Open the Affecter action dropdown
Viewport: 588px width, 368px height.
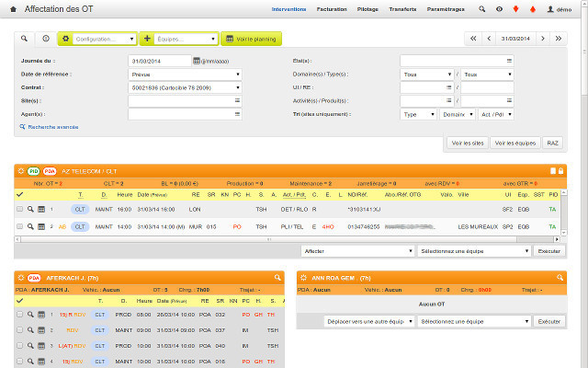[357, 251]
